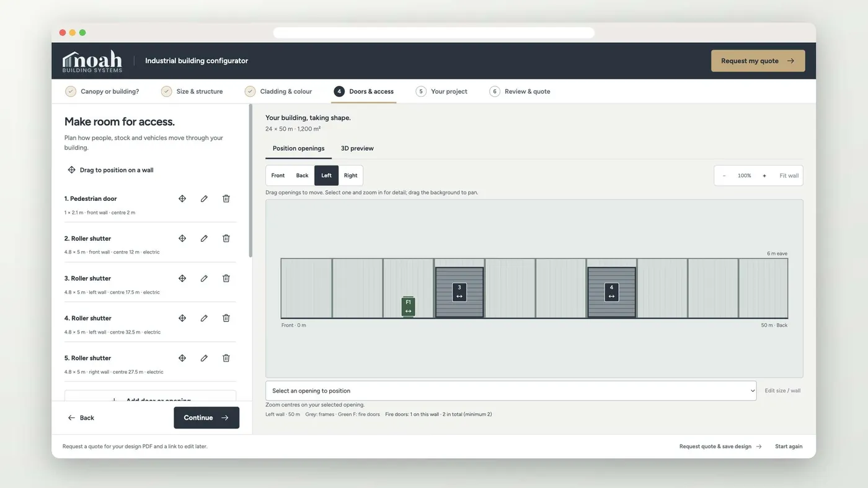Zoom out with the minus button

click(x=724, y=175)
